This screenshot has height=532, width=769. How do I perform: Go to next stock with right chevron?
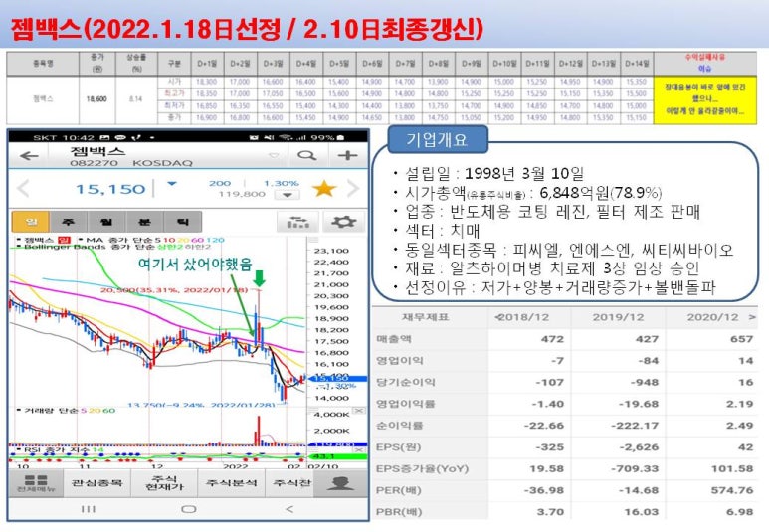tap(353, 189)
